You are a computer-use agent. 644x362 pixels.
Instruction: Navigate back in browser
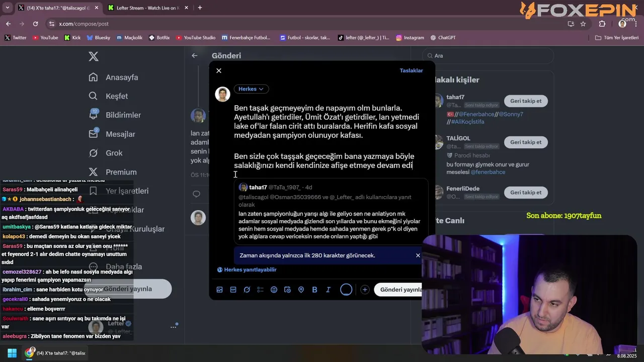pos(8,24)
